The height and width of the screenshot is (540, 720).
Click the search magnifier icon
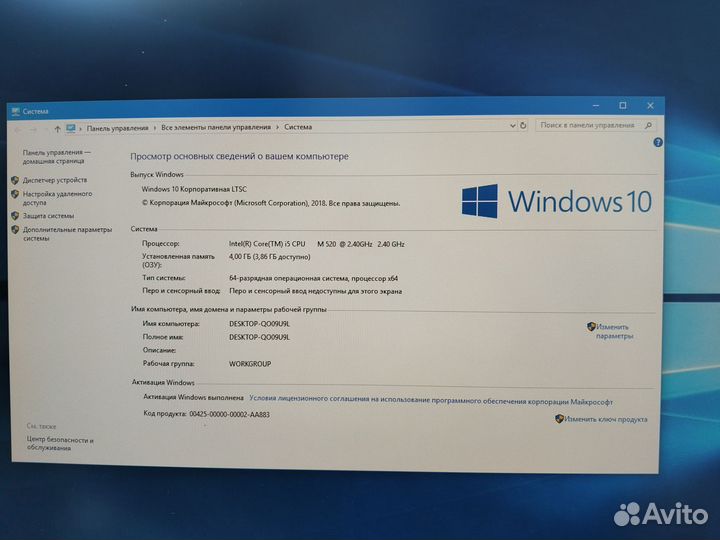coord(649,126)
